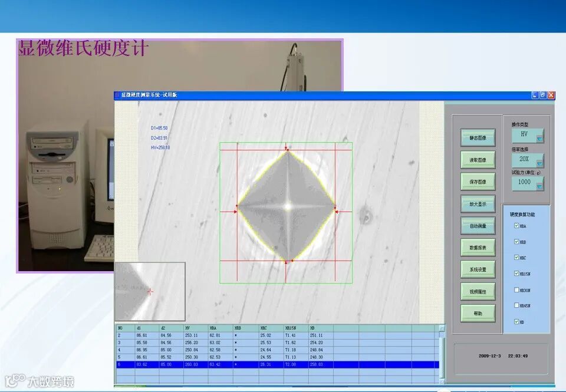This screenshot has width=566, height=392.
Task: Open the 数据报表 data report
Action: [478, 248]
